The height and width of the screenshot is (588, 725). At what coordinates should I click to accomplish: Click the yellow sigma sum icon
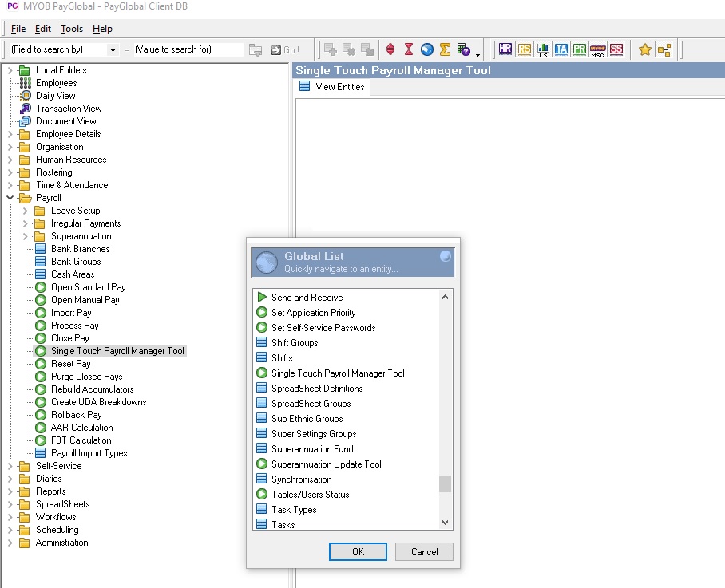tap(445, 49)
